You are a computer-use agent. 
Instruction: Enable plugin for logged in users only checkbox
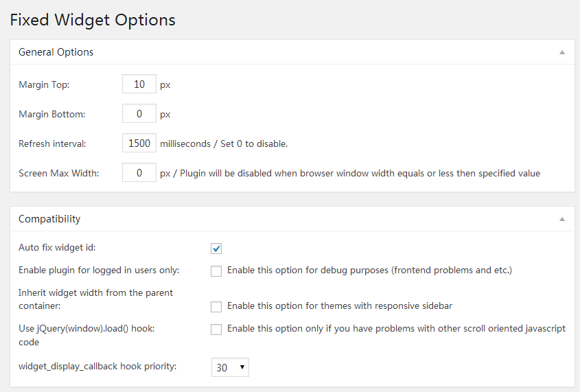click(216, 270)
